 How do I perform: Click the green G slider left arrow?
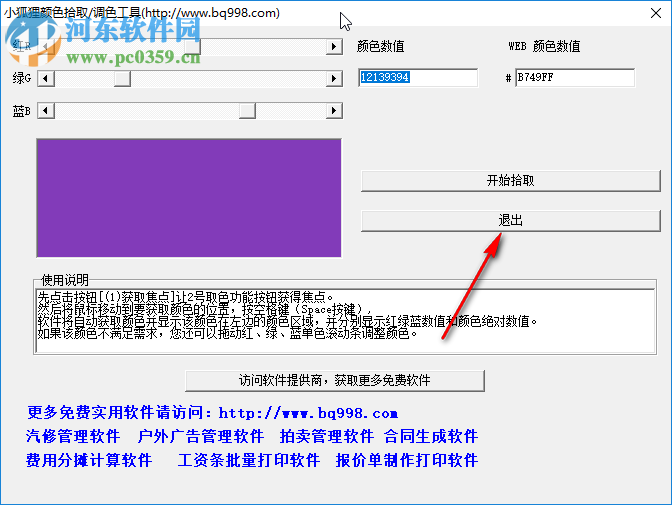[46, 78]
